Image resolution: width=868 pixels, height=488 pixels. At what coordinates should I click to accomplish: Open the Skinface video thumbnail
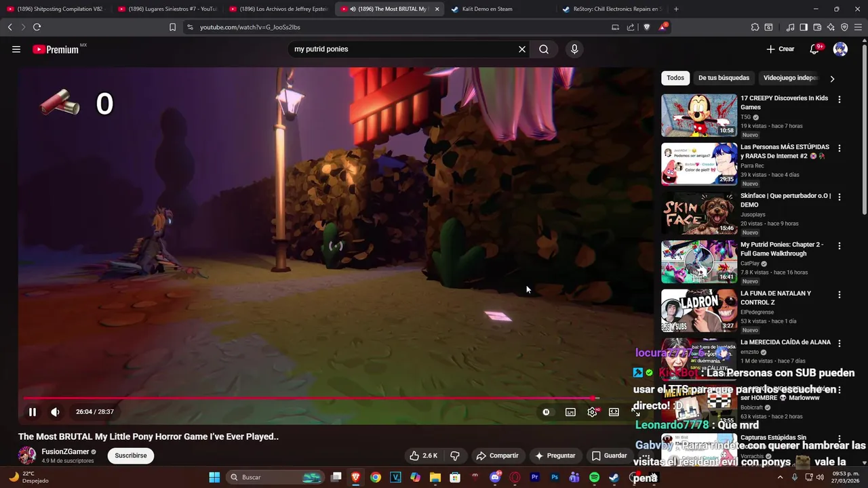click(x=699, y=213)
